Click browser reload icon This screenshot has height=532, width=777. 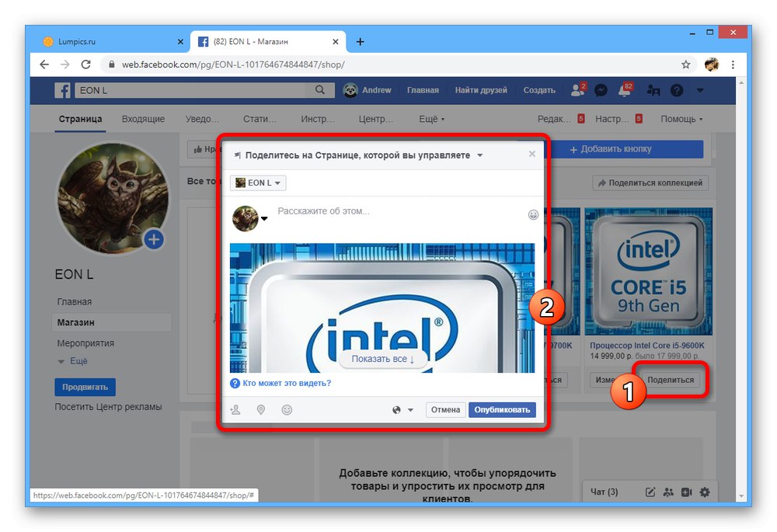click(x=85, y=64)
